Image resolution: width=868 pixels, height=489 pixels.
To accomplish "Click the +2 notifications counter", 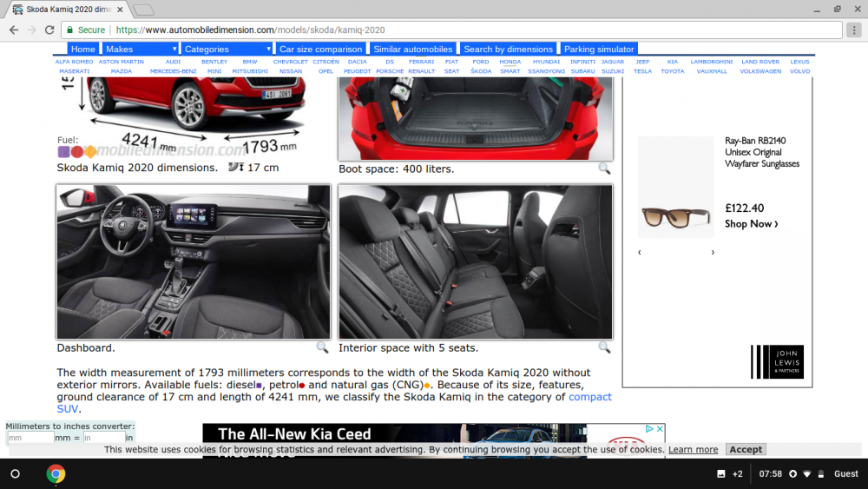I will 737,474.
